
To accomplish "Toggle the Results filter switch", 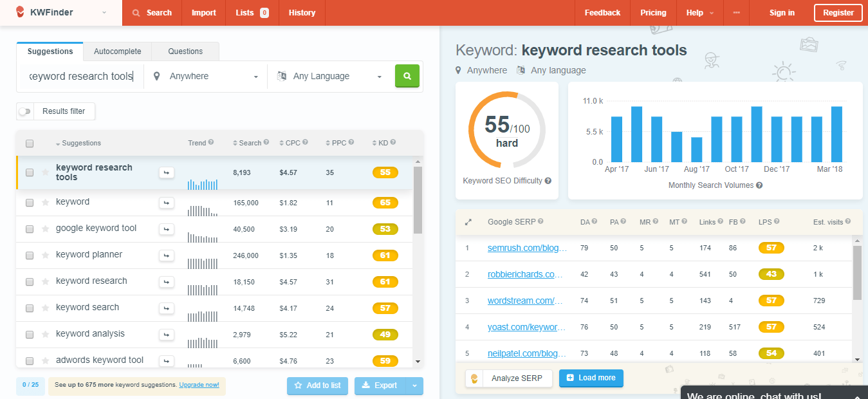I will point(24,111).
